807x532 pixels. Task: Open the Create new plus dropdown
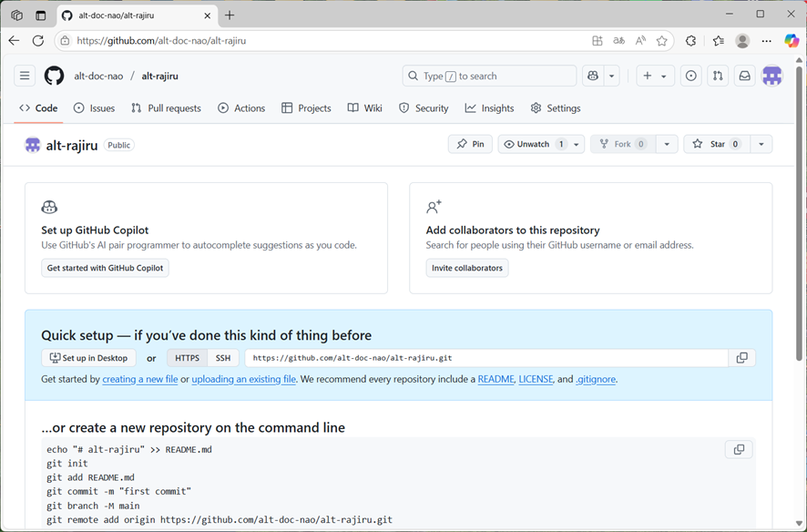[x=655, y=77]
